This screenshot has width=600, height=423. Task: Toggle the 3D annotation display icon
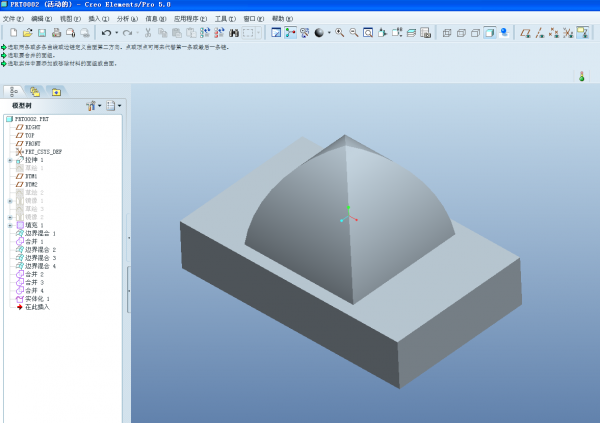click(582, 33)
